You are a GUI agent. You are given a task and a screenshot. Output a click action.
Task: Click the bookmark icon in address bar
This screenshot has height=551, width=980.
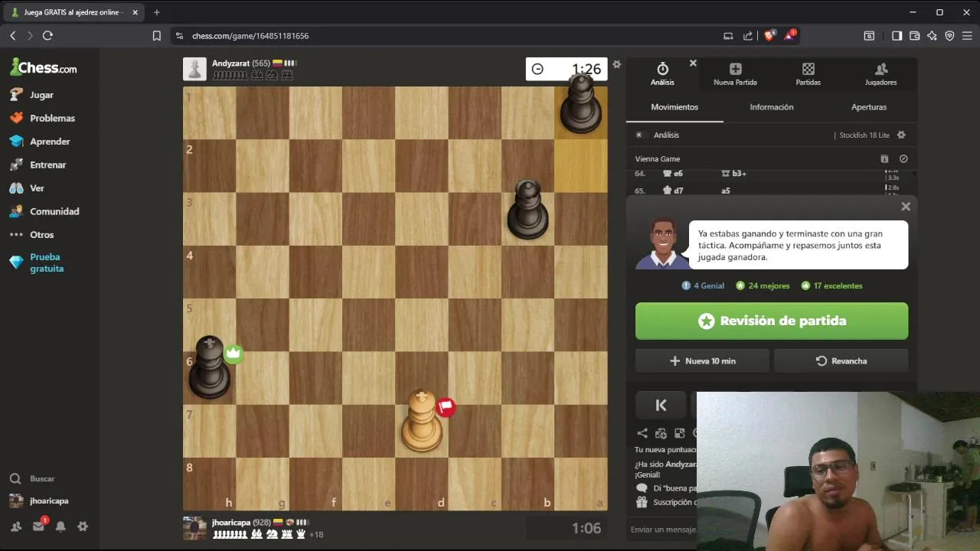click(156, 36)
